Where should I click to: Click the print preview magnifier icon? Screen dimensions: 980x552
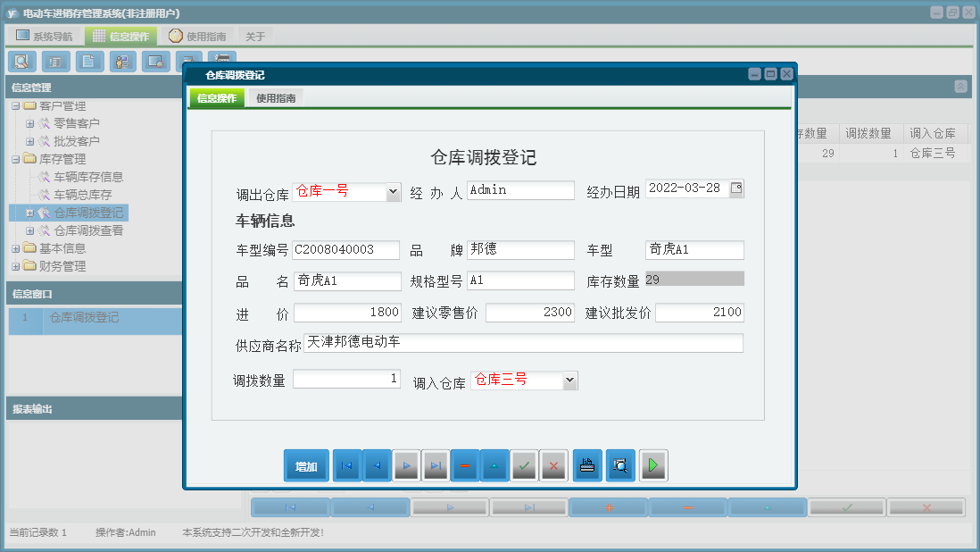[620, 465]
